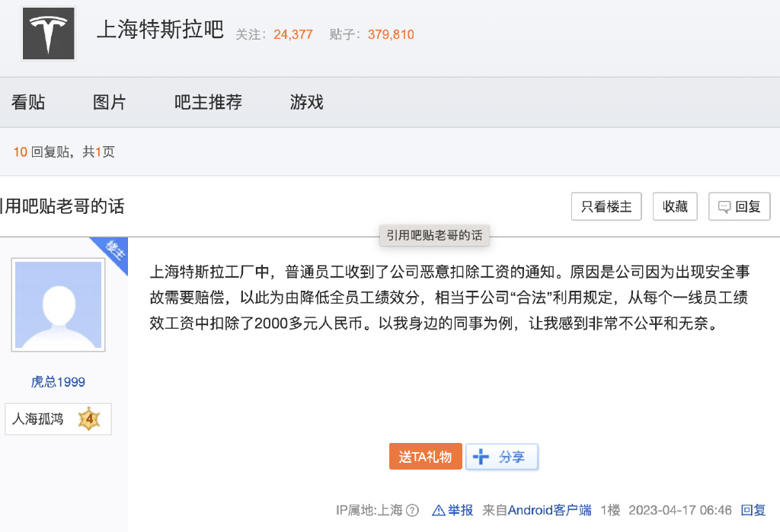Click the level 4 star badge icon
The width and height of the screenshot is (780, 532).
tap(89, 419)
